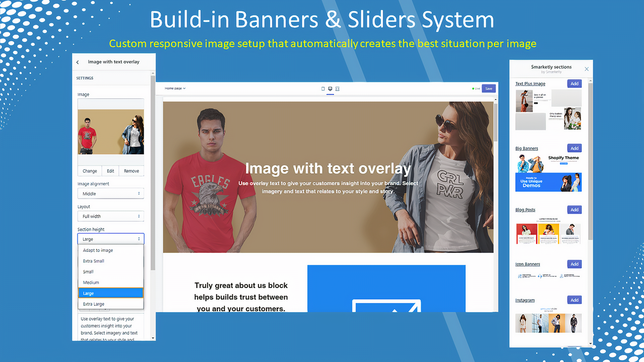Select the desktop preview icon

coord(330,88)
